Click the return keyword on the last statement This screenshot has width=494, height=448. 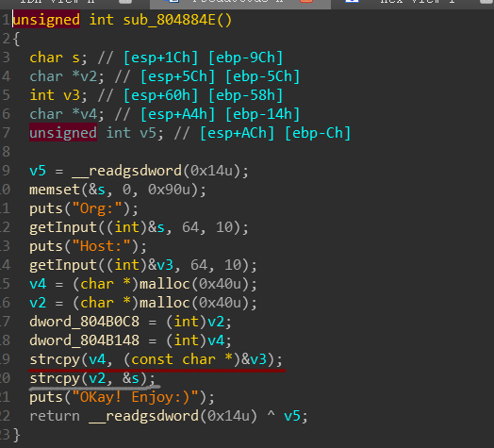coord(55,417)
